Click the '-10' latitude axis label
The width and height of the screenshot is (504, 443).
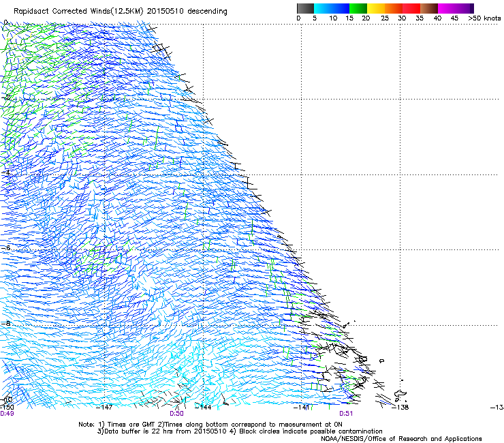pyautogui.click(x=6, y=400)
